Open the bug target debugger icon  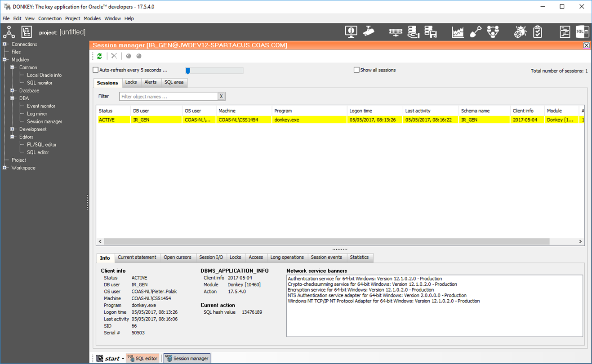520,32
